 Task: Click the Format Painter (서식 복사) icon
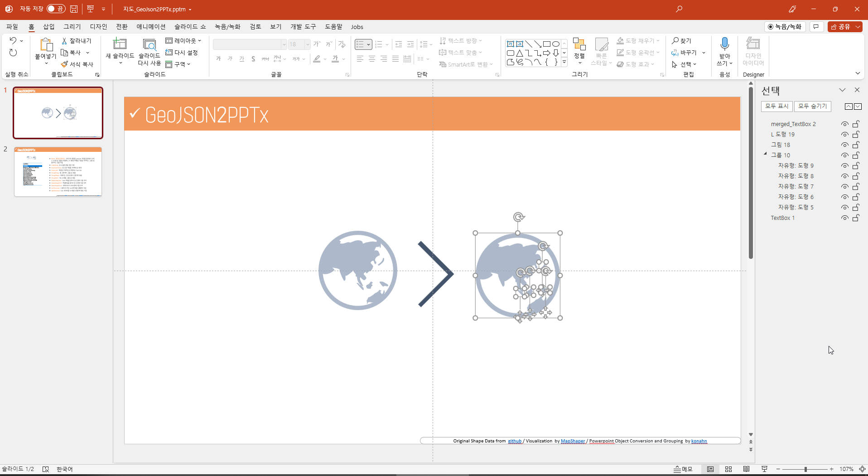[64, 64]
